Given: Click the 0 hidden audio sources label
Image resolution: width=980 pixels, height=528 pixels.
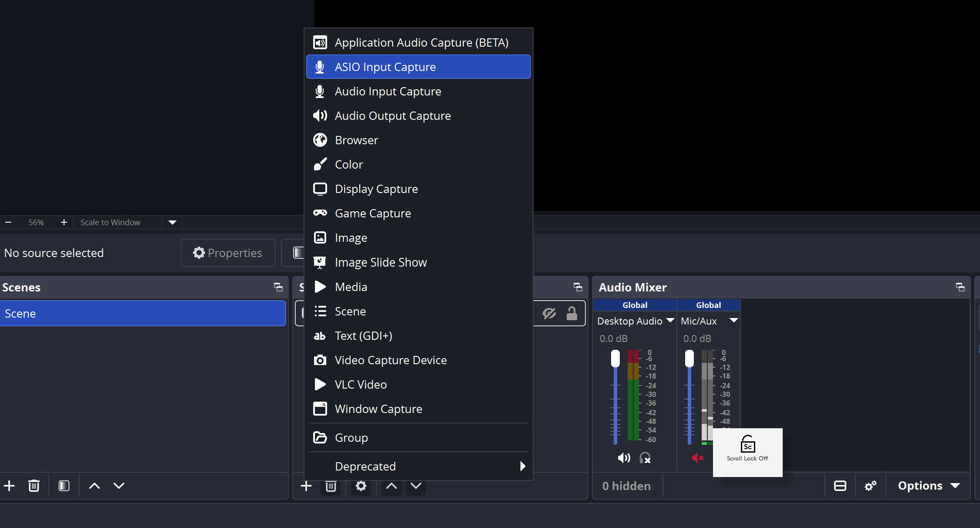Looking at the screenshot, I should pyautogui.click(x=627, y=486).
